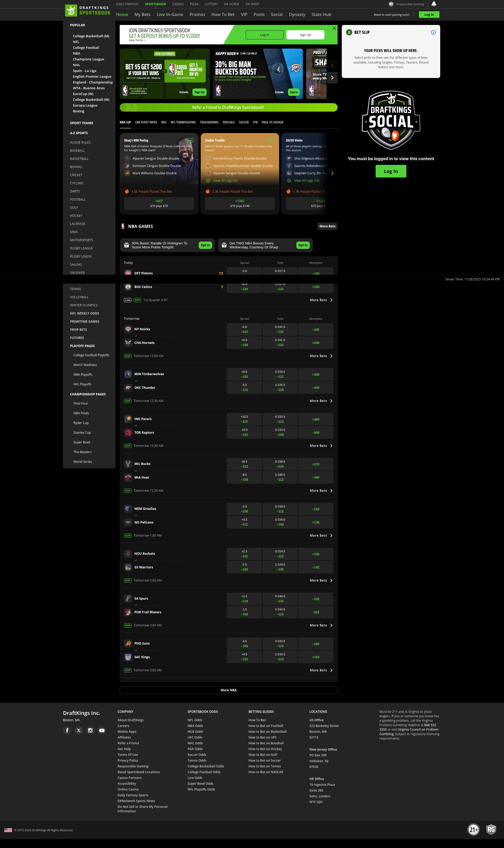Open NBA Playoffs page in sidebar
Image resolution: width=504 pixels, height=848 pixels.
click(83, 375)
